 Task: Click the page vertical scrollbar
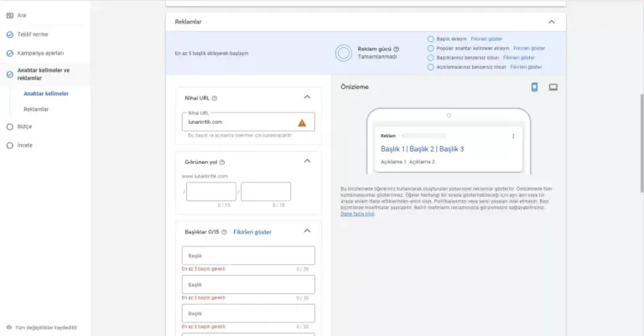tap(641, 143)
